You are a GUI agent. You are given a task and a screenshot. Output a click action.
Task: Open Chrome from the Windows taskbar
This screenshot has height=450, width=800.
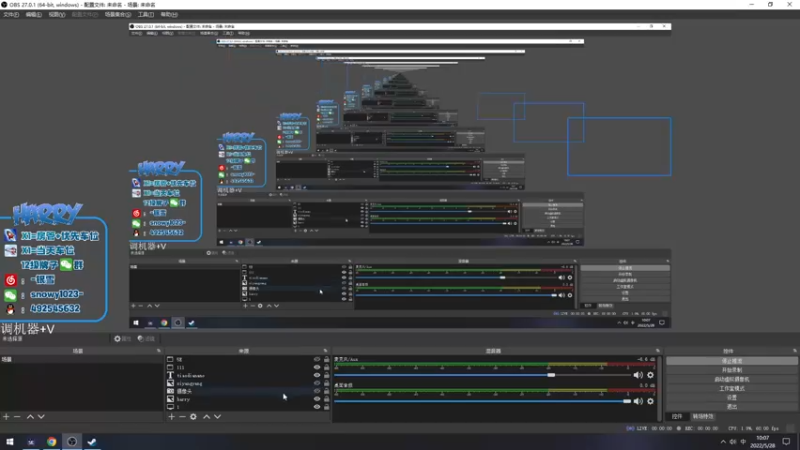tap(52, 442)
